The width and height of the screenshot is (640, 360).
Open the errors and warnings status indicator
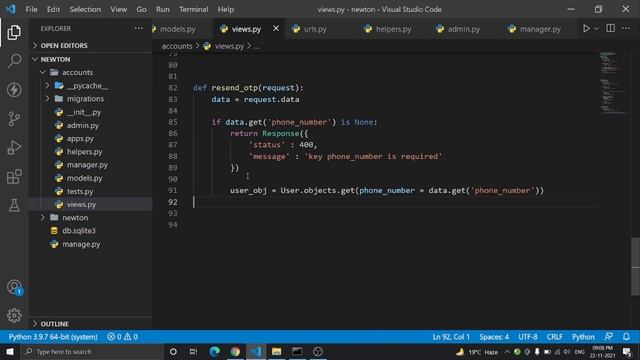[122, 337]
